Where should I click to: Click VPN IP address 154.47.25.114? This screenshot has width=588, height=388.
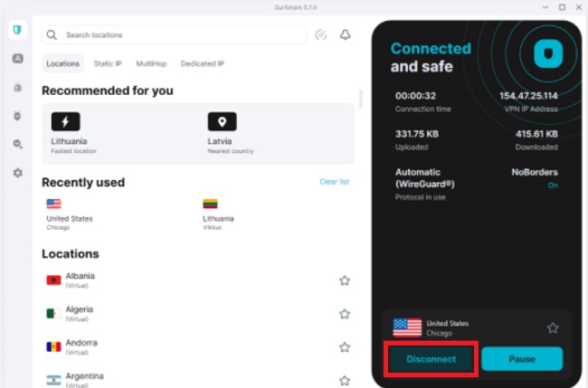point(528,96)
